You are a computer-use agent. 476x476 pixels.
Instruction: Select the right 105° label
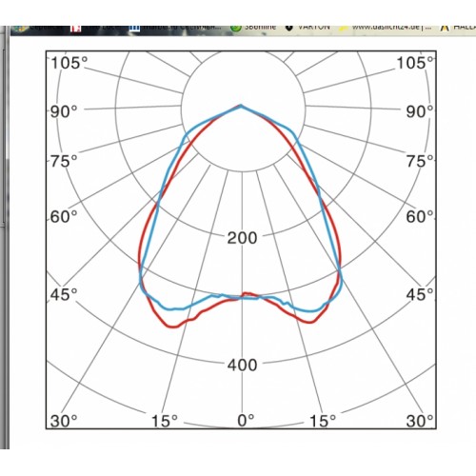(415, 63)
